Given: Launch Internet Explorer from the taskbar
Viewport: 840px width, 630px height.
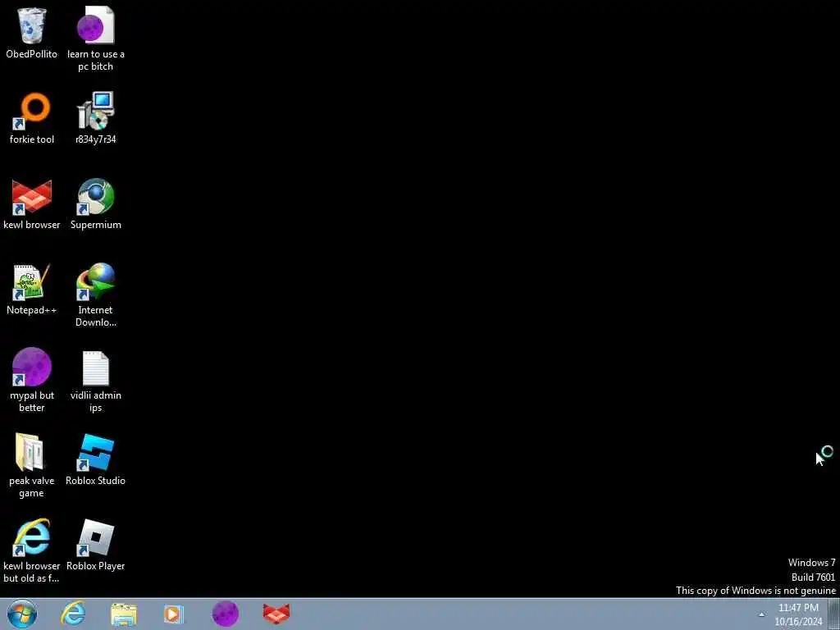Looking at the screenshot, I should [x=73, y=614].
